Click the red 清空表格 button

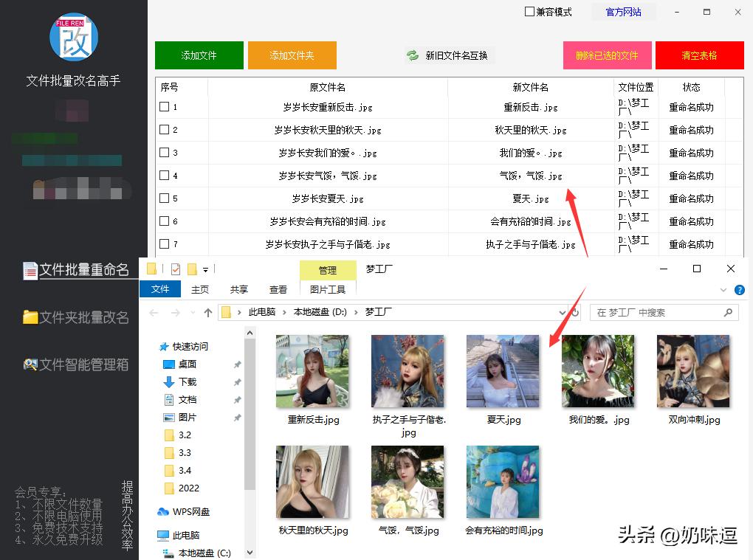click(699, 55)
